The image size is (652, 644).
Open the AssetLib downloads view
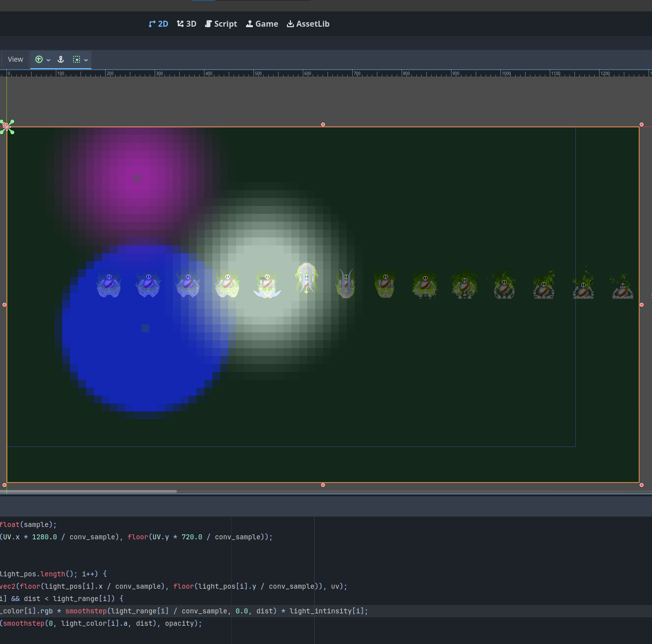pyautogui.click(x=308, y=24)
